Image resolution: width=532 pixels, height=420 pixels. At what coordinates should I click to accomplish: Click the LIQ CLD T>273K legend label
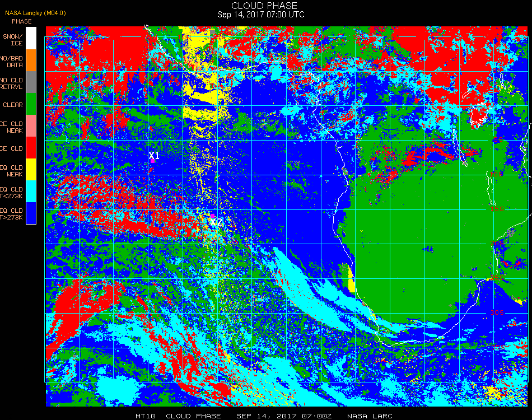pyautogui.click(x=11, y=214)
